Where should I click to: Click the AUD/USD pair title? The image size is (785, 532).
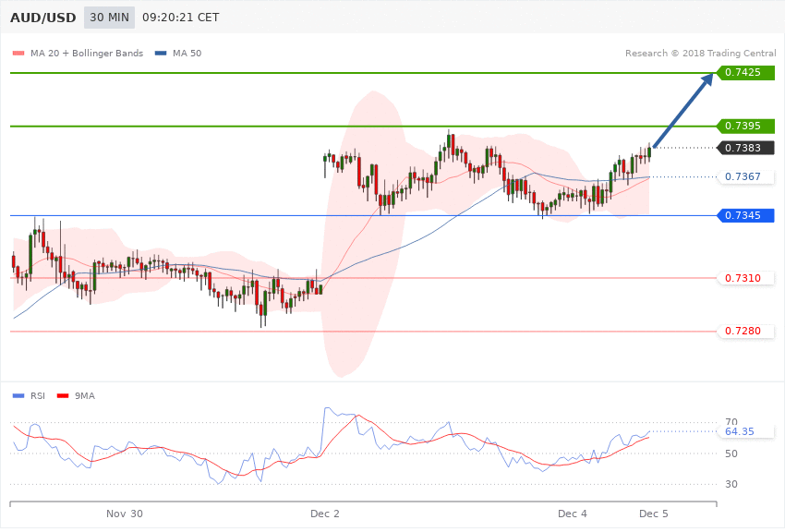coord(43,18)
